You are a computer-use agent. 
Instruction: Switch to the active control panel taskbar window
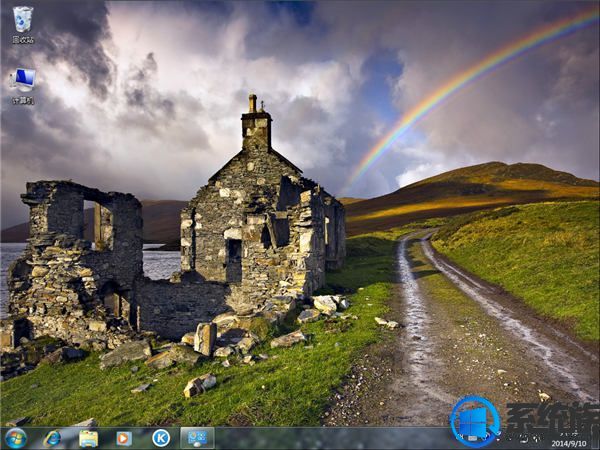(197, 438)
